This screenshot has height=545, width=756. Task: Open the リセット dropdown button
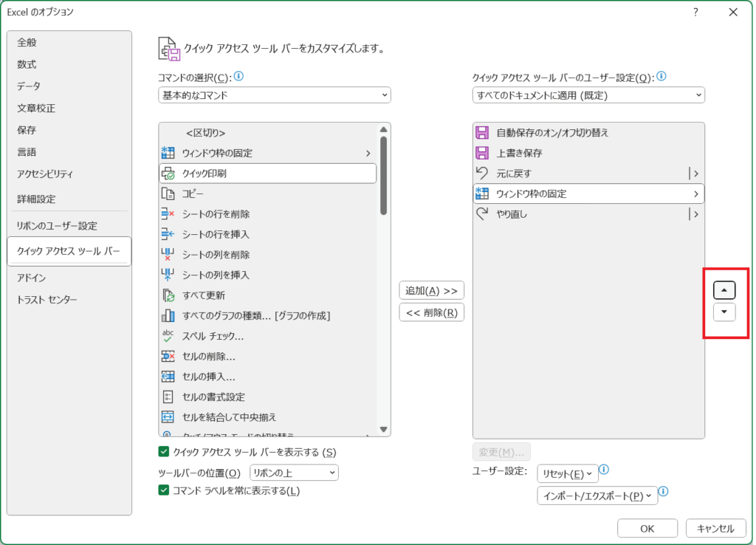click(568, 473)
